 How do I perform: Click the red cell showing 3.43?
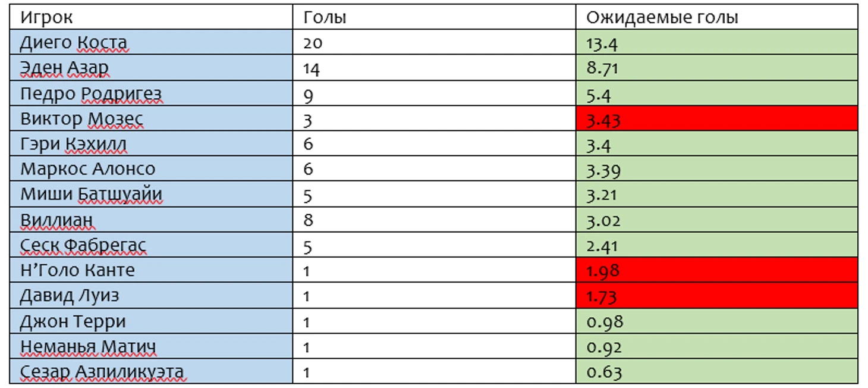click(x=716, y=119)
